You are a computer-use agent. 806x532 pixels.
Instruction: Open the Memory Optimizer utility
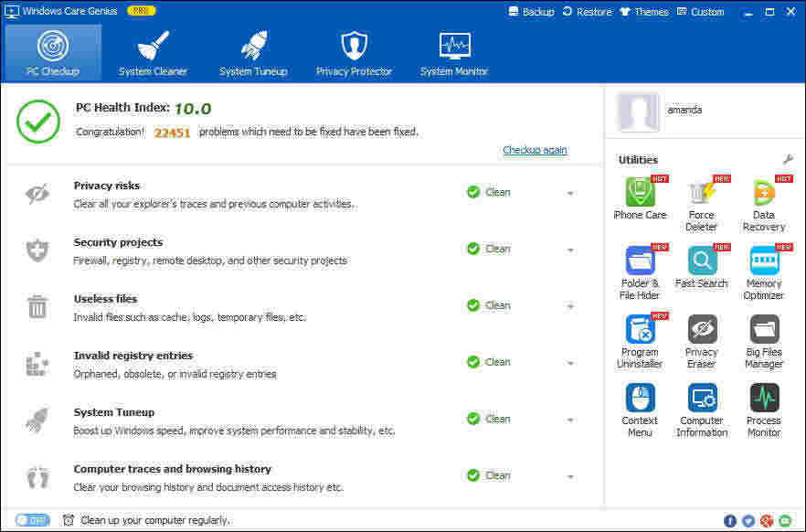(x=764, y=272)
